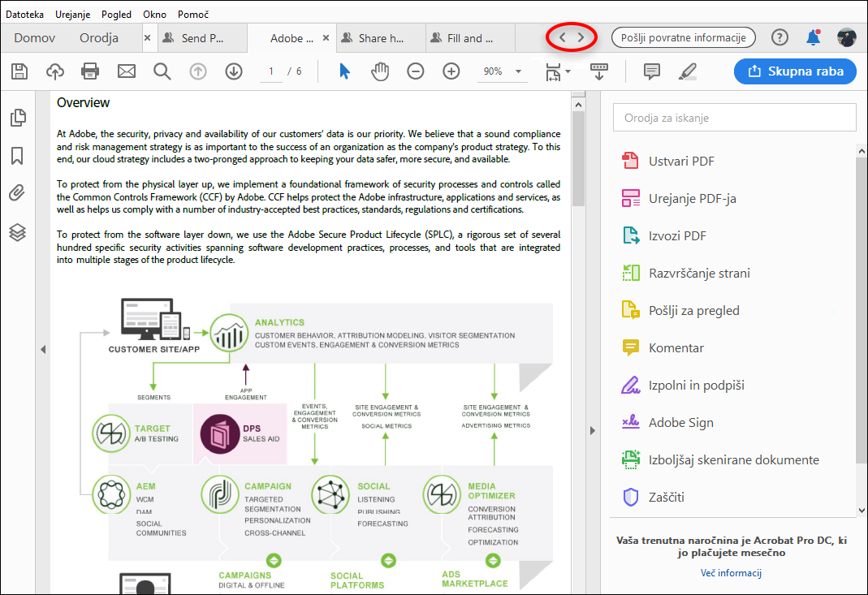
Task: Send file by email envelope icon
Action: 126,71
